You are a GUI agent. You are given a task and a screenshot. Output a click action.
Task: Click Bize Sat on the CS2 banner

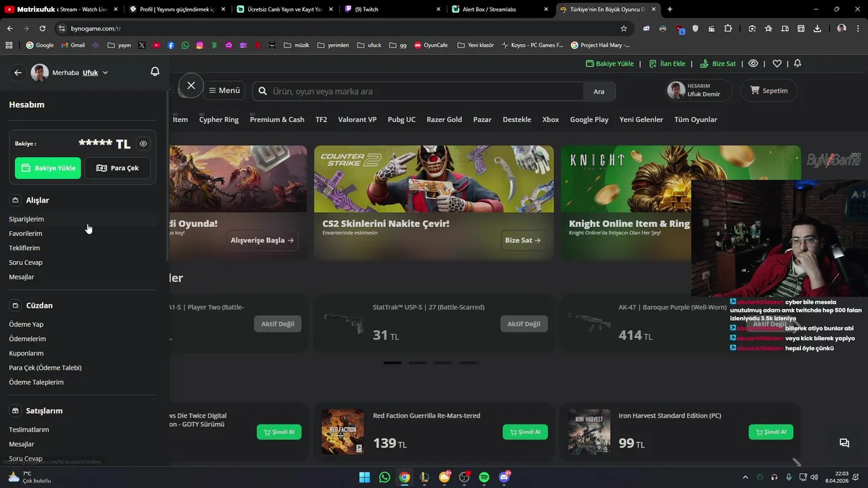click(x=523, y=240)
